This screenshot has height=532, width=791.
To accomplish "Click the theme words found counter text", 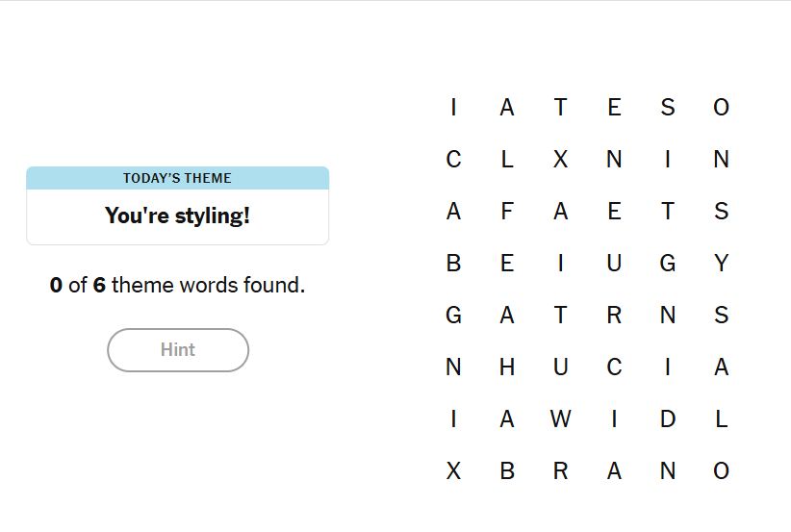I will [177, 285].
